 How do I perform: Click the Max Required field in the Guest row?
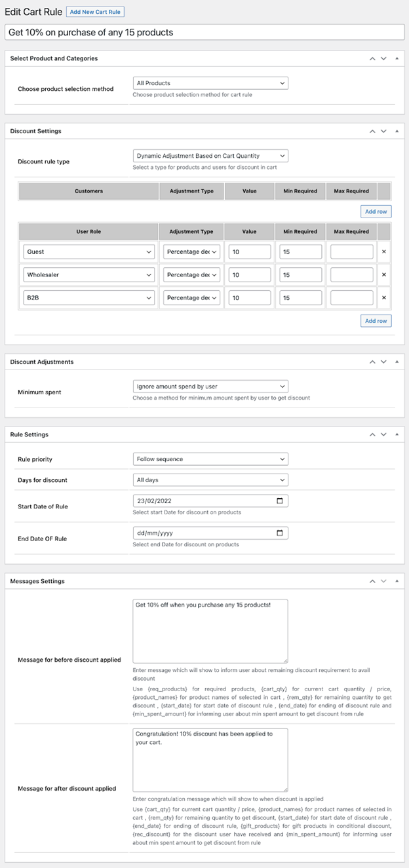click(x=352, y=251)
